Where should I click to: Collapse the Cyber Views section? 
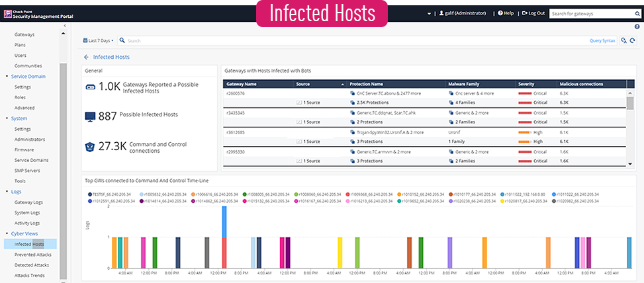pyautogui.click(x=7, y=234)
